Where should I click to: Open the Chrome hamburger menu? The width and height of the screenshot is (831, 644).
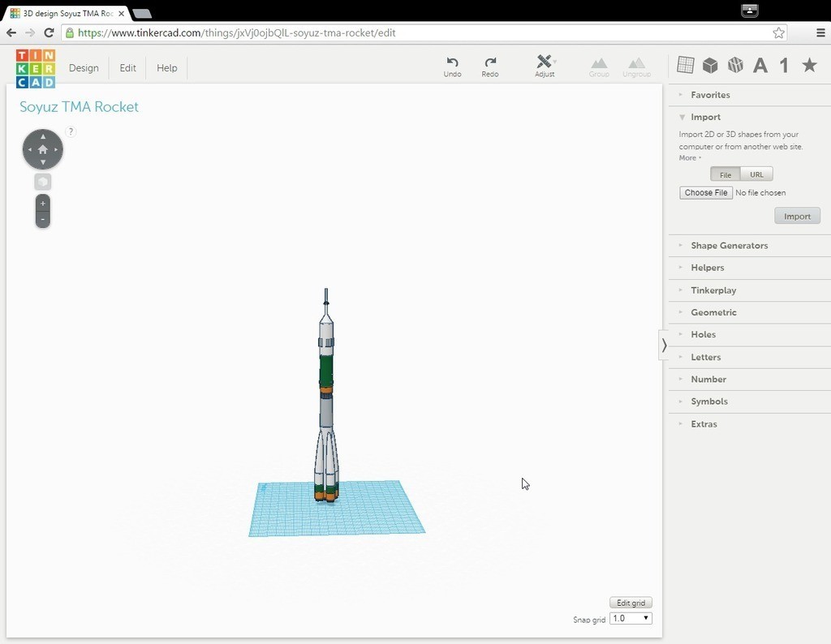(820, 32)
